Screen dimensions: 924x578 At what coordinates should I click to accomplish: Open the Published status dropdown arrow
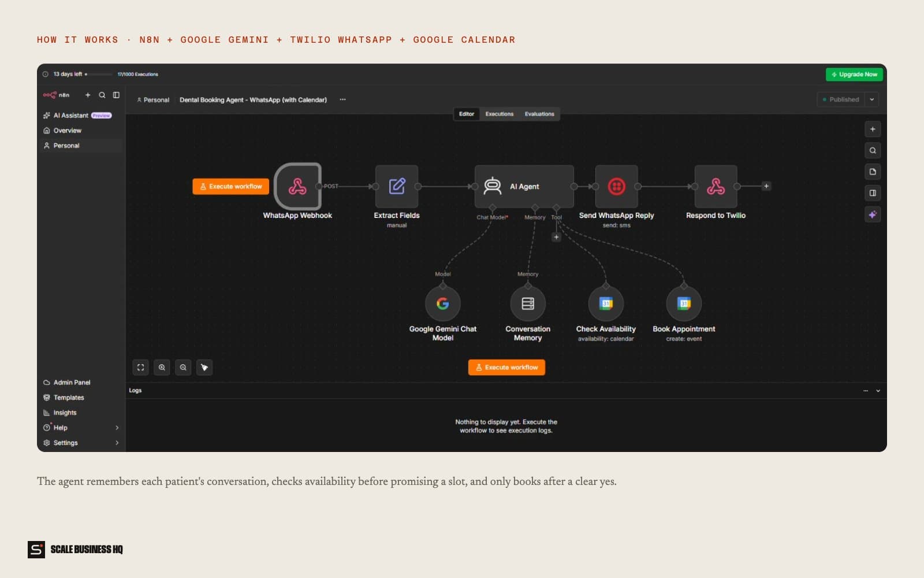[x=872, y=99]
